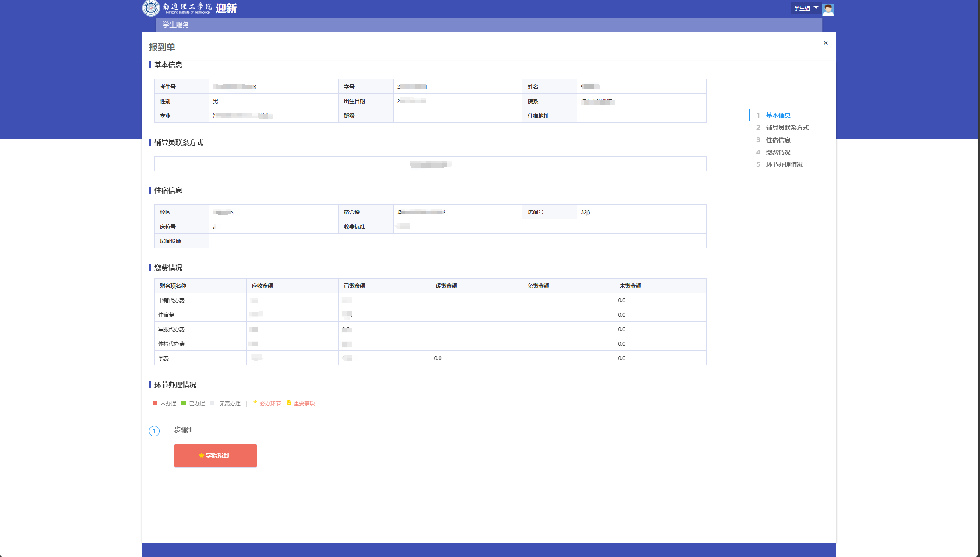Click the user avatar icon
The width and height of the screenshot is (980, 557).
click(828, 9)
